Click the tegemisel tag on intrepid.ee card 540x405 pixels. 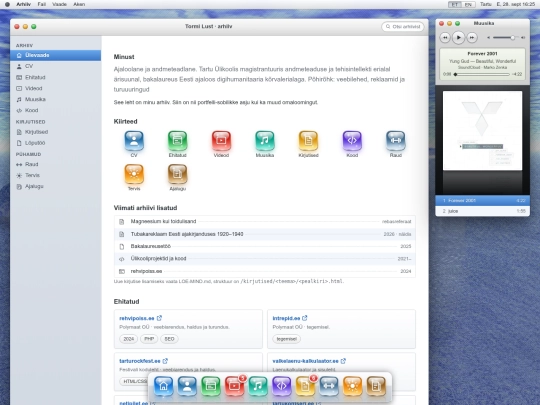pos(287,339)
